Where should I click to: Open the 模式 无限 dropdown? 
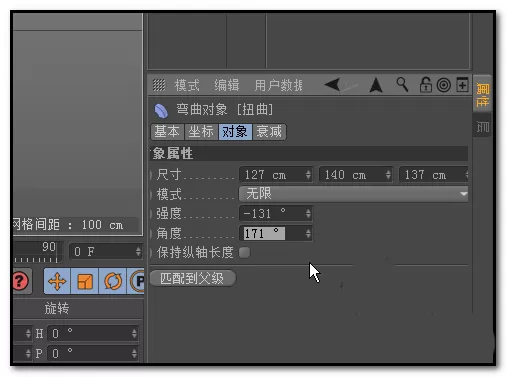[x=353, y=194]
